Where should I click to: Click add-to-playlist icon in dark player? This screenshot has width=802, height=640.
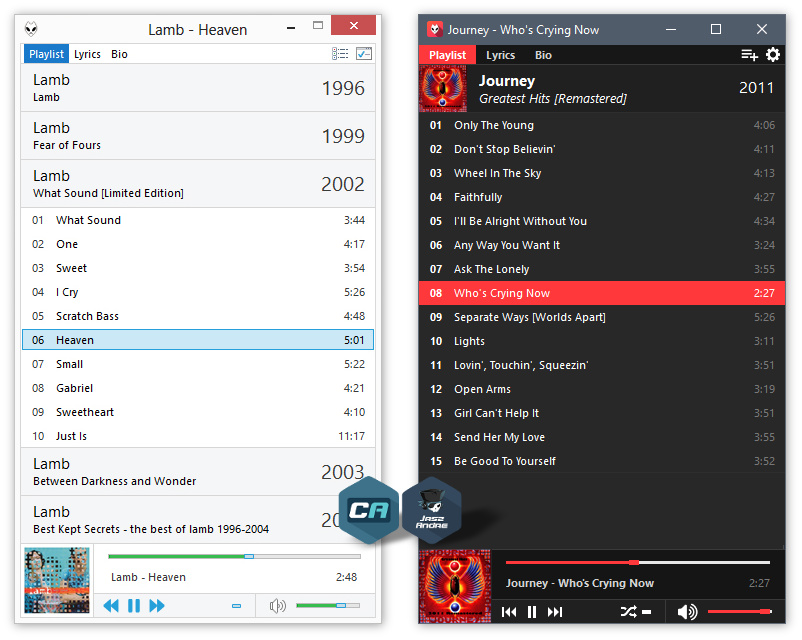click(x=749, y=55)
